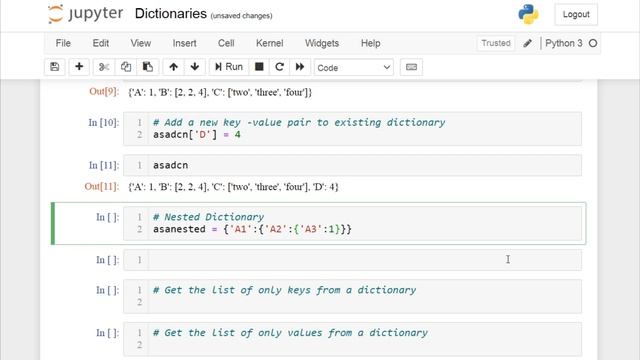Open the Insert menu

pos(184,43)
